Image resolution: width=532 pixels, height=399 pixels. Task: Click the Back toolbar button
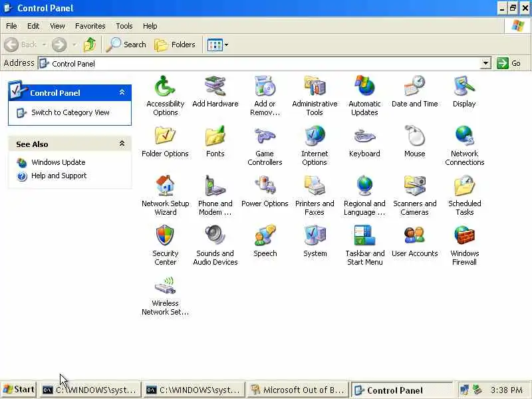point(21,45)
